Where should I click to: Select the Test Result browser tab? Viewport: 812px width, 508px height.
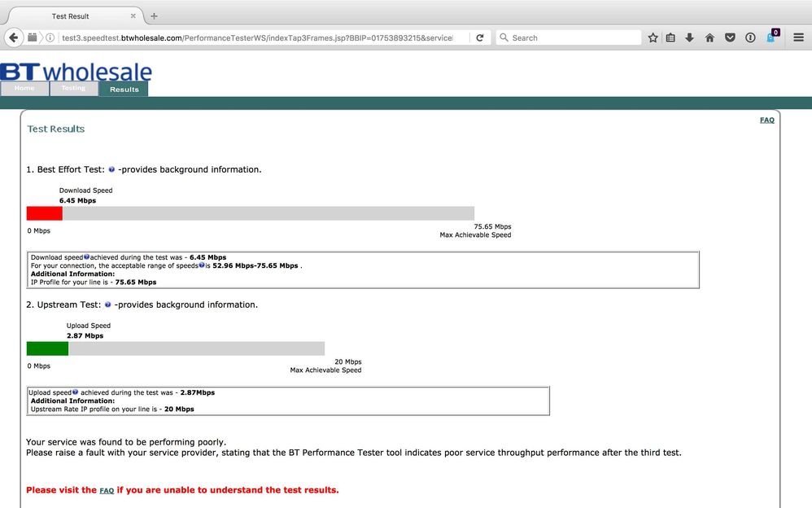click(x=71, y=16)
